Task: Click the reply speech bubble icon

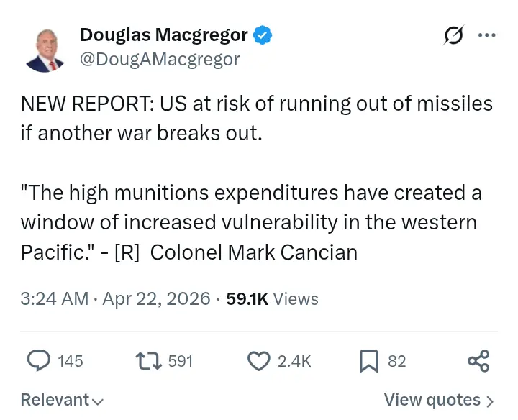Action: pos(38,361)
